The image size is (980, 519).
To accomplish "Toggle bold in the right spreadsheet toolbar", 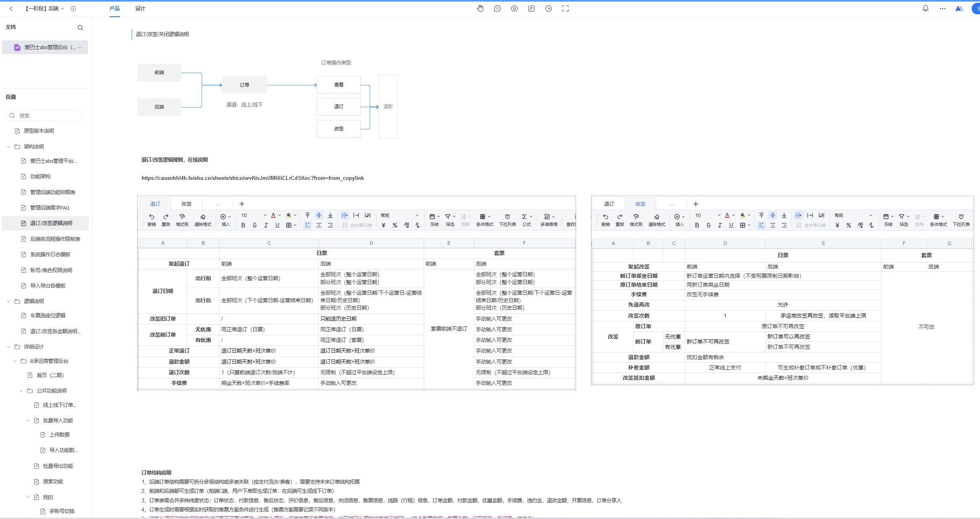I will pyautogui.click(x=697, y=225).
